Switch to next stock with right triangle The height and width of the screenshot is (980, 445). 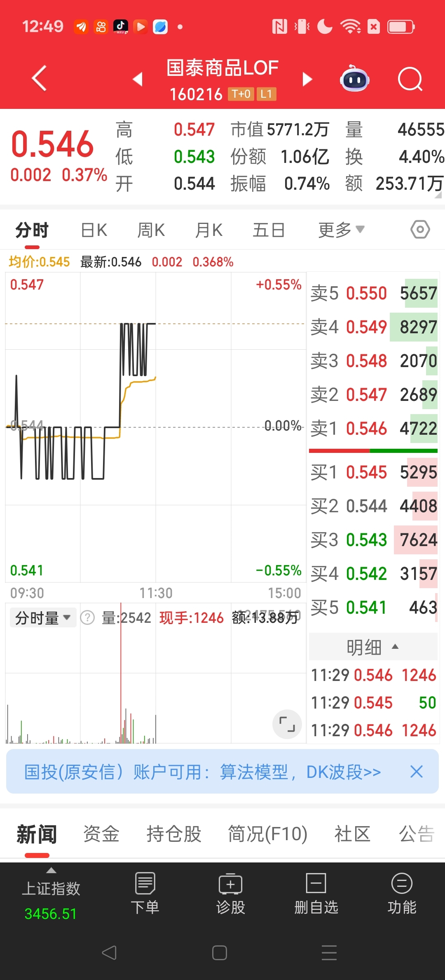pos(307,79)
